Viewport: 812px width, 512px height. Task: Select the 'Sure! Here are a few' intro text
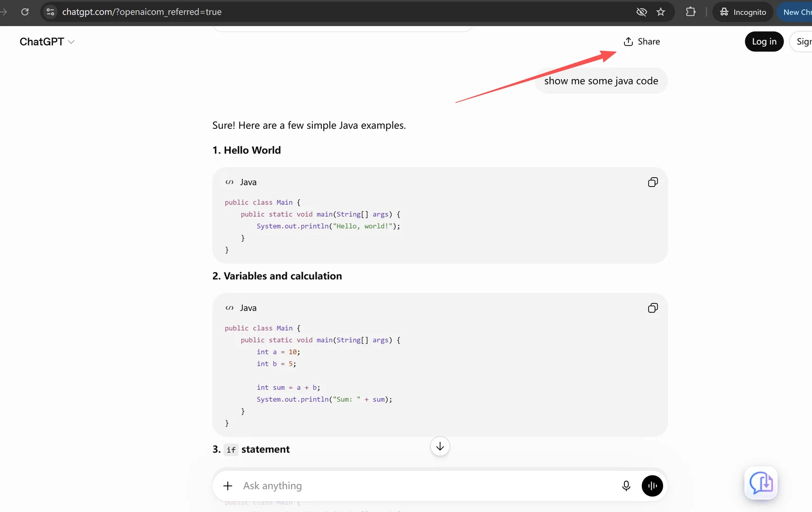pyautogui.click(x=309, y=126)
